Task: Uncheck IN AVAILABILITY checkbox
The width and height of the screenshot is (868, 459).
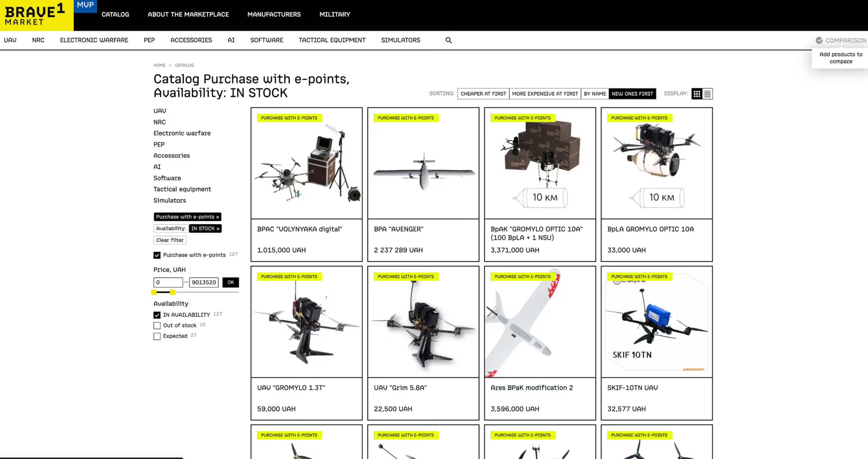Action: (157, 315)
